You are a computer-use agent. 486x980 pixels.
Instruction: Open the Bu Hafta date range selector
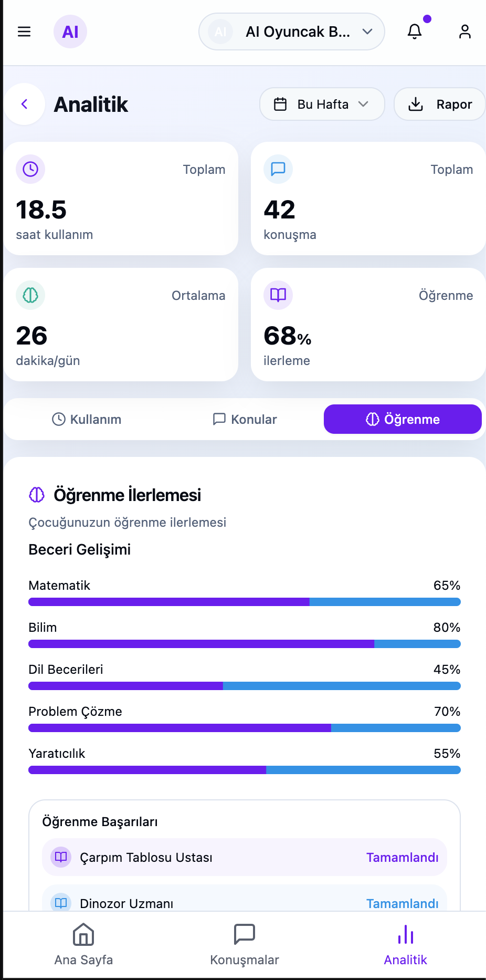click(322, 104)
